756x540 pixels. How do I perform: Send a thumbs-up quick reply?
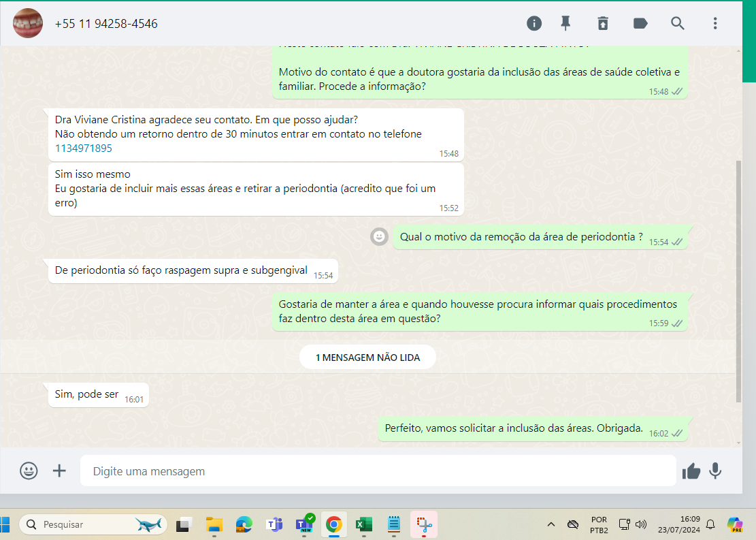tap(691, 471)
